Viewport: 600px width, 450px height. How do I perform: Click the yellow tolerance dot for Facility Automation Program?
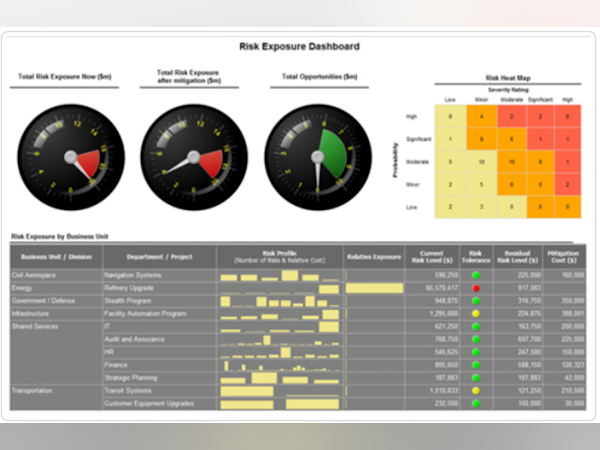pos(476,314)
